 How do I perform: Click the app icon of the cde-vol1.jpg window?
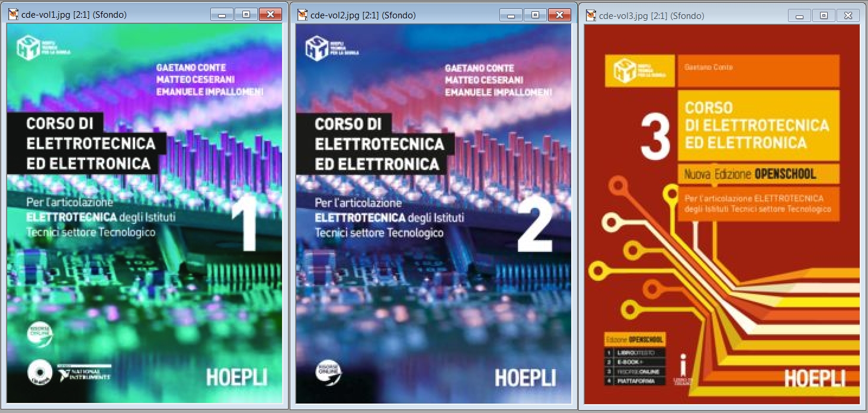[x=12, y=14]
